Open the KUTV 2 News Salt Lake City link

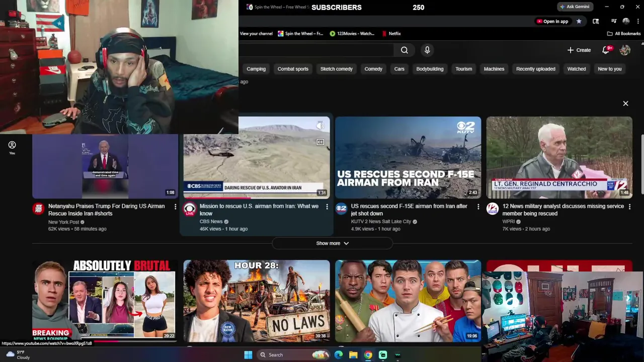[x=381, y=221]
